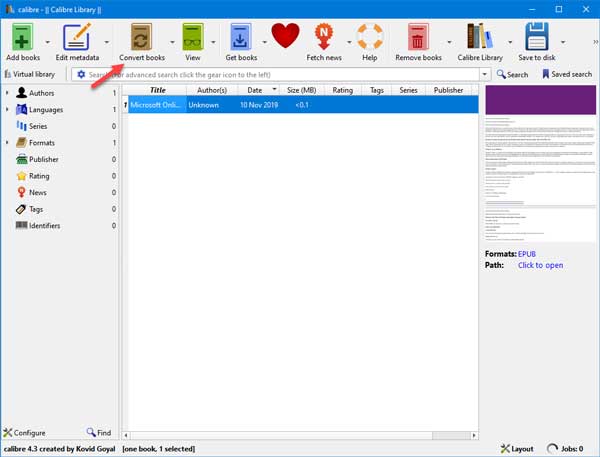This screenshot has height=457, width=600.
Task: Click the Jobs: 0 indicator
Action: coord(565,449)
